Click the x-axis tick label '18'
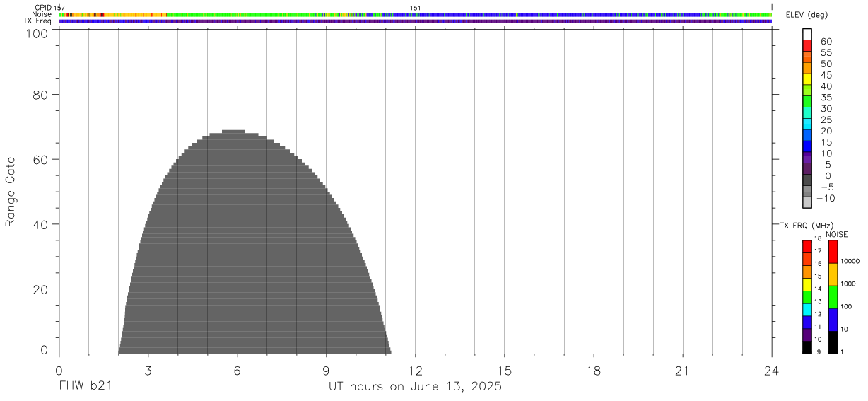 pyautogui.click(x=594, y=371)
